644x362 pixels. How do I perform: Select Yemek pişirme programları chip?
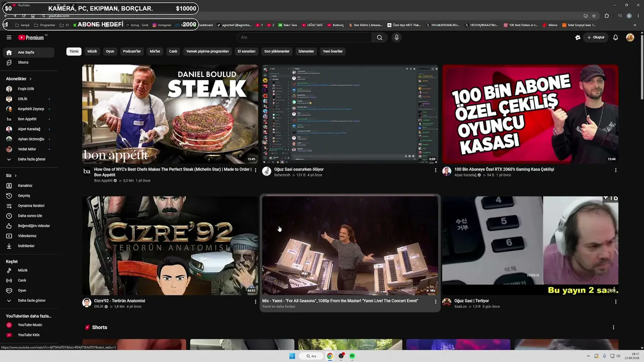[x=207, y=51]
